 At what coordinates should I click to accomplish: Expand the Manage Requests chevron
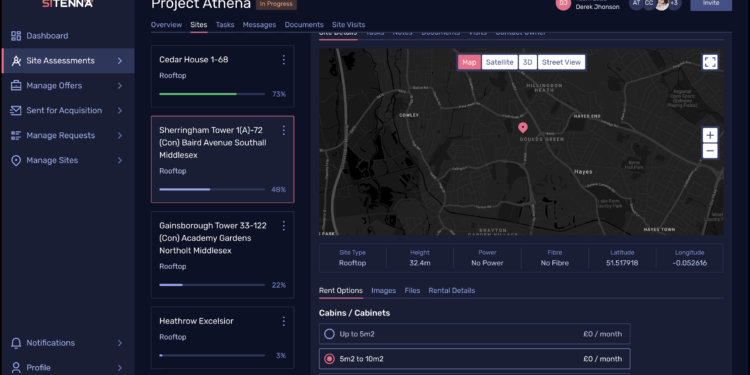120,135
